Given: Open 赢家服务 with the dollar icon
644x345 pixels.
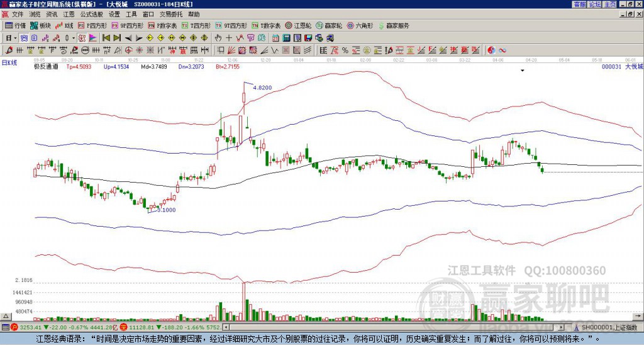Looking at the screenshot, I should pyautogui.click(x=394, y=25).
